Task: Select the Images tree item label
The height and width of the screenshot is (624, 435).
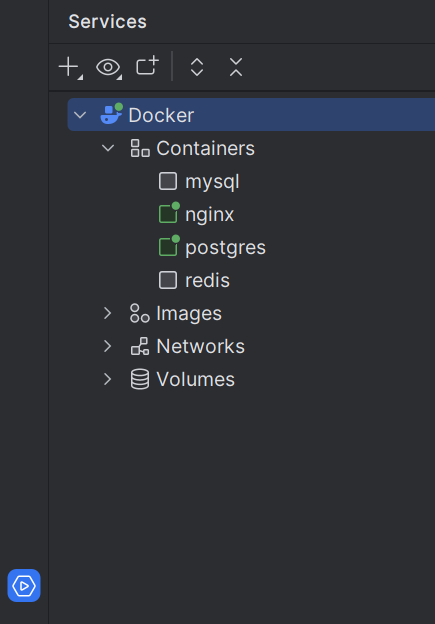Action: click(189, 314)
